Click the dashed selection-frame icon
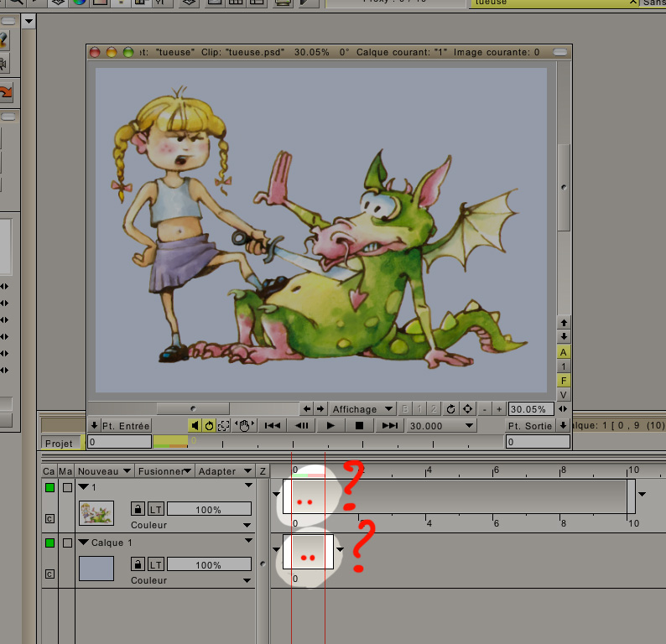Viewport: 666px width, 644px height. [223, 425]
